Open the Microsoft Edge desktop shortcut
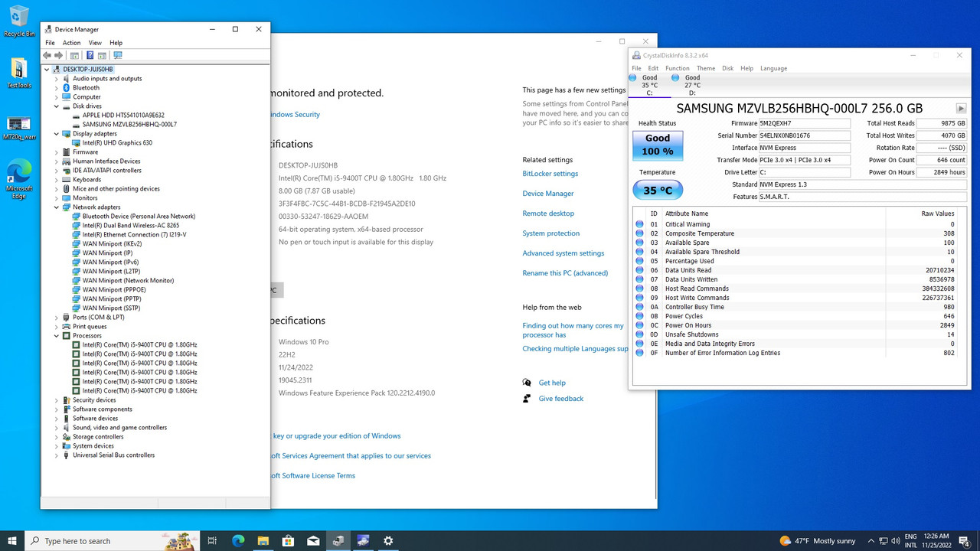The width and height of the screenshot is (980, 551). click(19, 180)
